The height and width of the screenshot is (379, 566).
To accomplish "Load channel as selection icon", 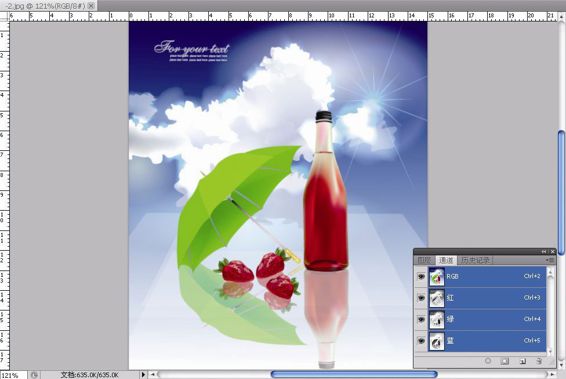I will [488, 361].
